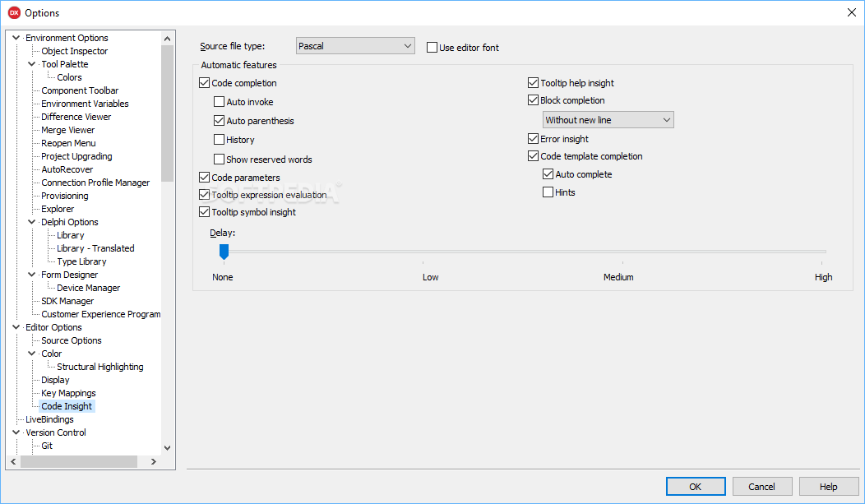
Task: Select Explorer tree item
Action: pos(58,209)
